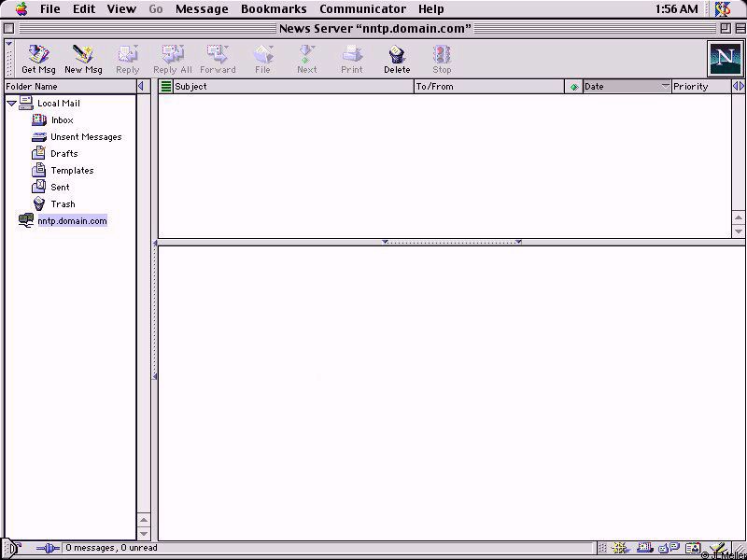Open the Bookmarks menu
Image resolution: width=747 pixels, height=560 pixels.
pyautogui.click(x=274, y=9)
